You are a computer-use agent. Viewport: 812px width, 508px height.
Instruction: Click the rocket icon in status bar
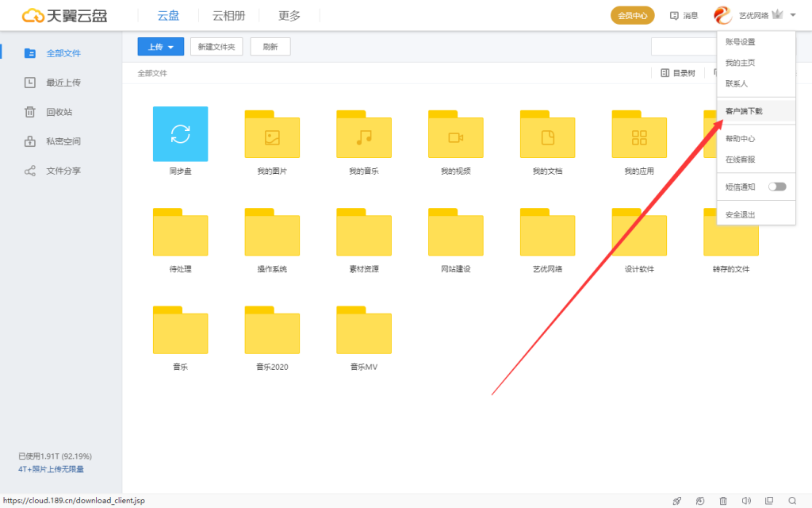click(676, 501)
